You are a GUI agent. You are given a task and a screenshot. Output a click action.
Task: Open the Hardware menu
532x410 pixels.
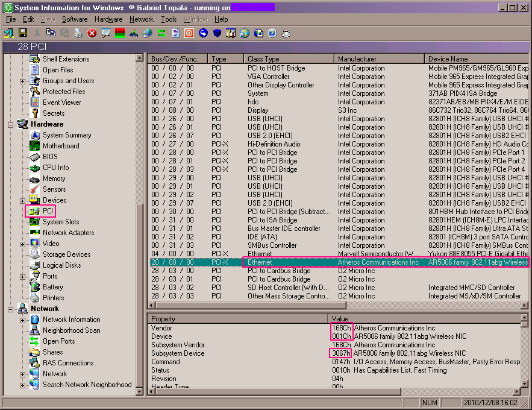coord(108,19)
